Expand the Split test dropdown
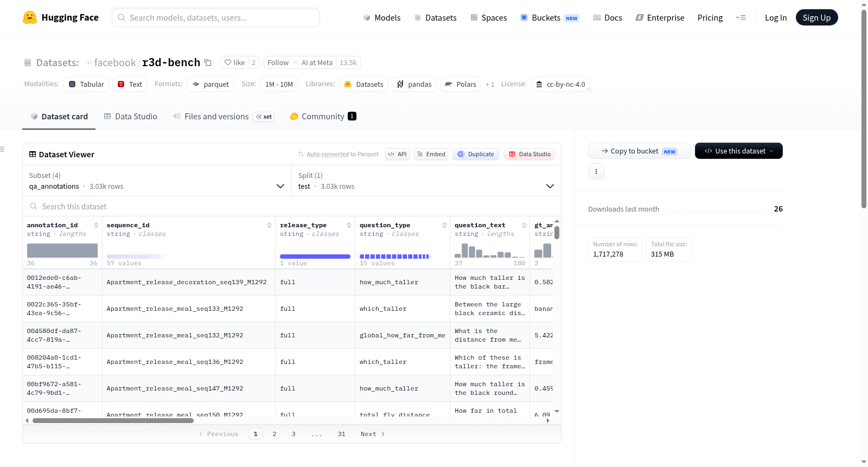 pos(426,181)
